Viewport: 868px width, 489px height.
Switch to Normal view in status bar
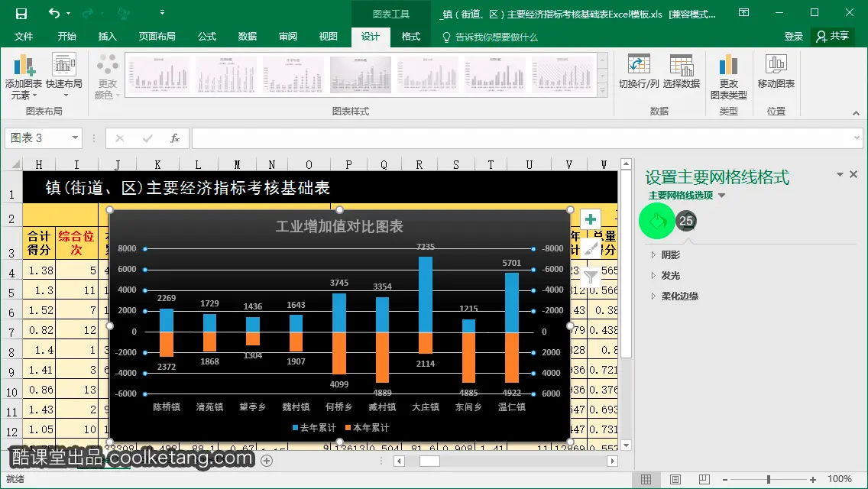point(646,480)
